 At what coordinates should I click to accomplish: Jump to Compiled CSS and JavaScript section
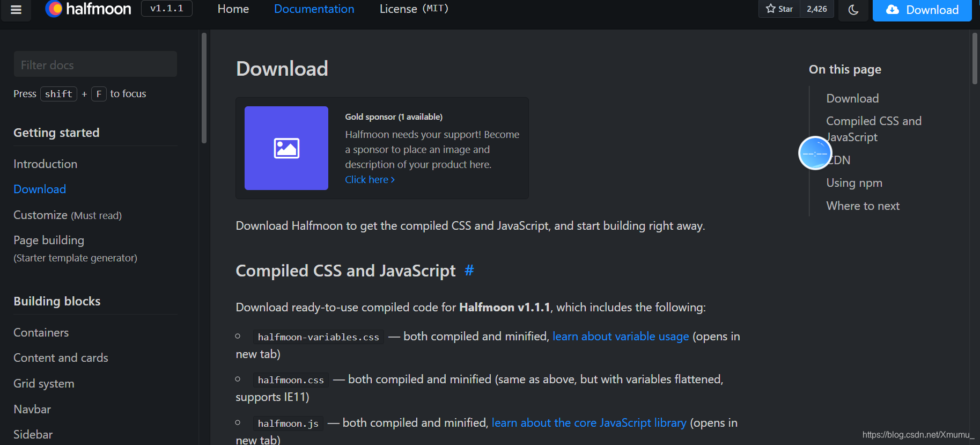click(874, 129)
